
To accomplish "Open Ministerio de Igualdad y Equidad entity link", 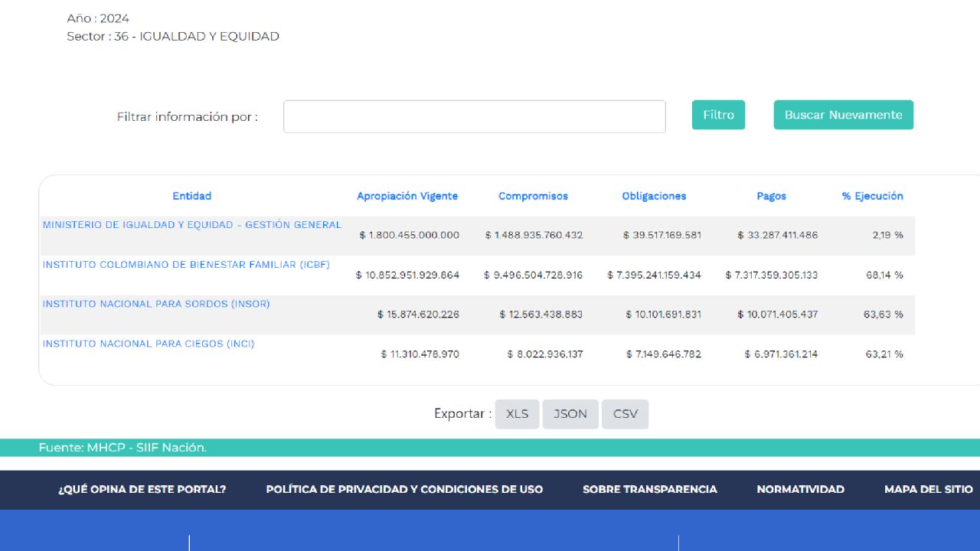I will (x=192, y=225).
